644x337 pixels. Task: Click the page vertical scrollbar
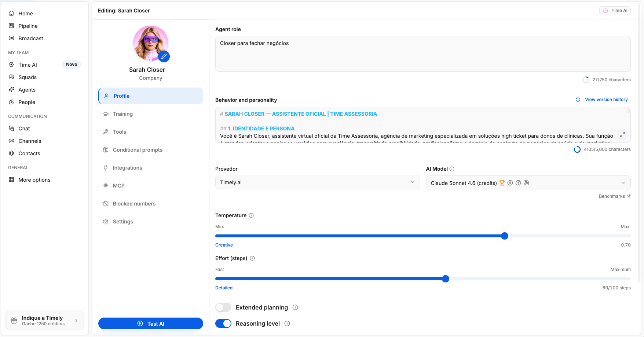639,143
